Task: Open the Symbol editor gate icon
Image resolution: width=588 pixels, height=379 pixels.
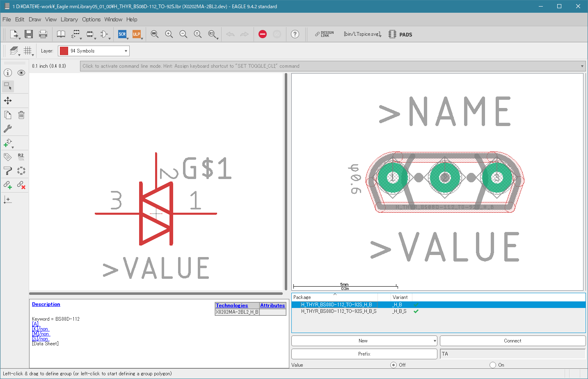Action: point(104,34)
